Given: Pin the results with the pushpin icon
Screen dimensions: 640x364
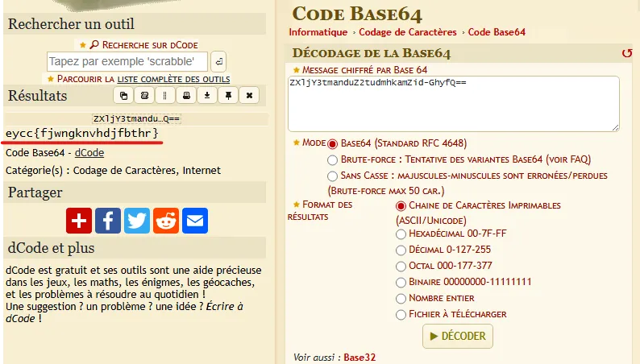Looking at the screenshot, I should [x=228, y=95].
